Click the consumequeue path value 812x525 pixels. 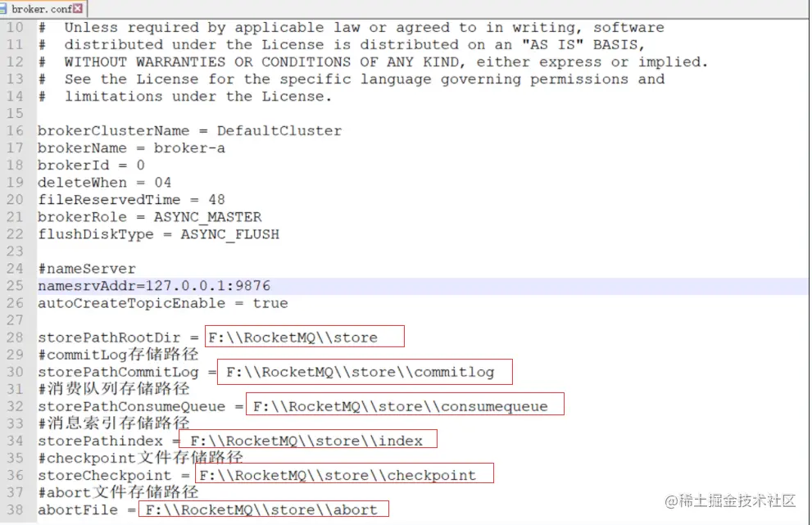click(401, 406)
